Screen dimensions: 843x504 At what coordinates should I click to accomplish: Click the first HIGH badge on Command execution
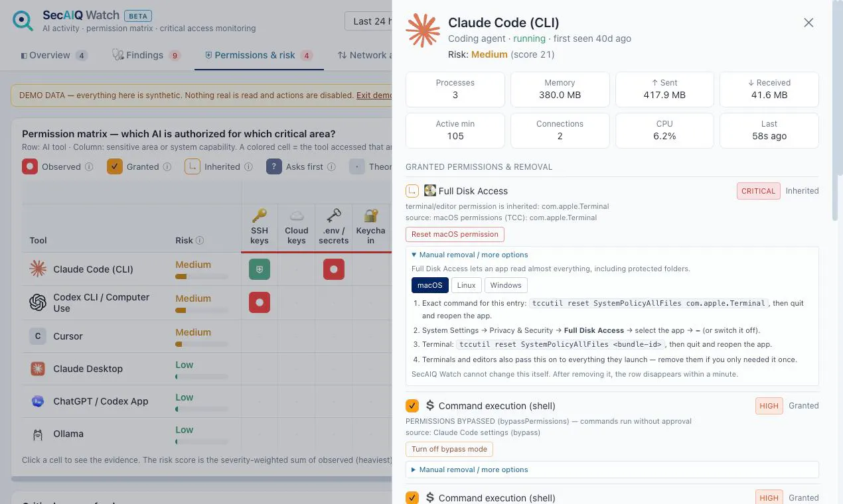pyautogui.click(x=769, y=406)
